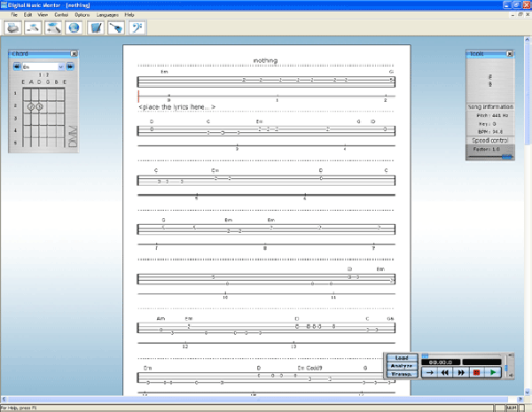Click the Load button
This screenshot has width=532, height=412.
(402, 357)
